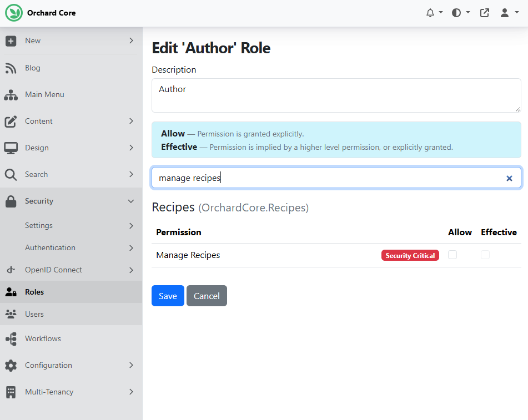The height and width of the screenshot is (420, 528).
Task: Click the Configuration gear icon
Action: [x=11, y=366]
